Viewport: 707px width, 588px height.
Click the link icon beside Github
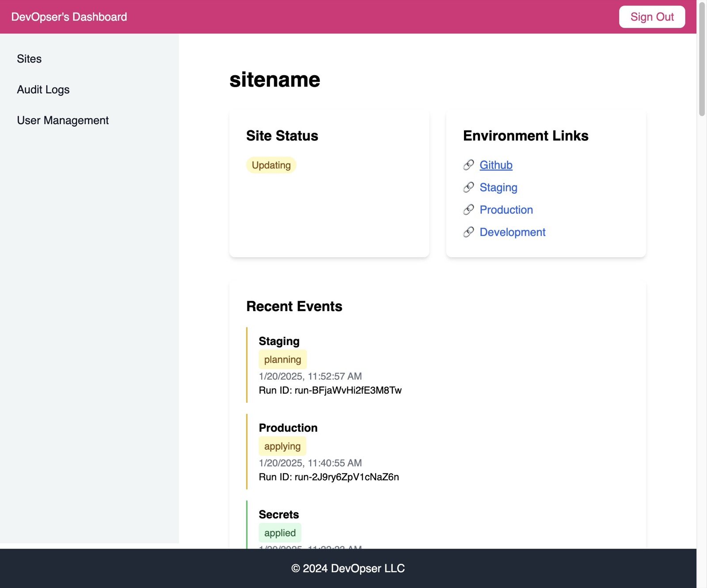(x=468, y=165)
